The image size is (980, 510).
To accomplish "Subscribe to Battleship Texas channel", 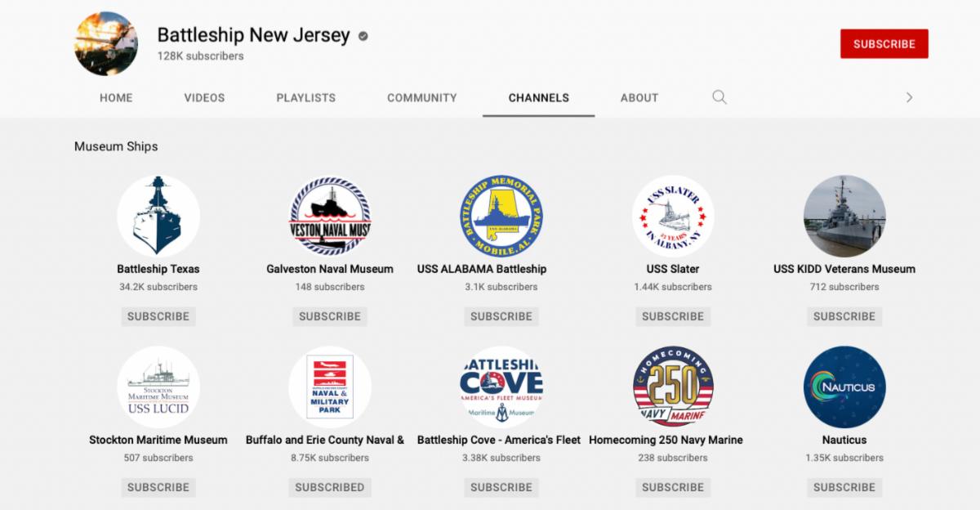I will click(x=158, y=316).
